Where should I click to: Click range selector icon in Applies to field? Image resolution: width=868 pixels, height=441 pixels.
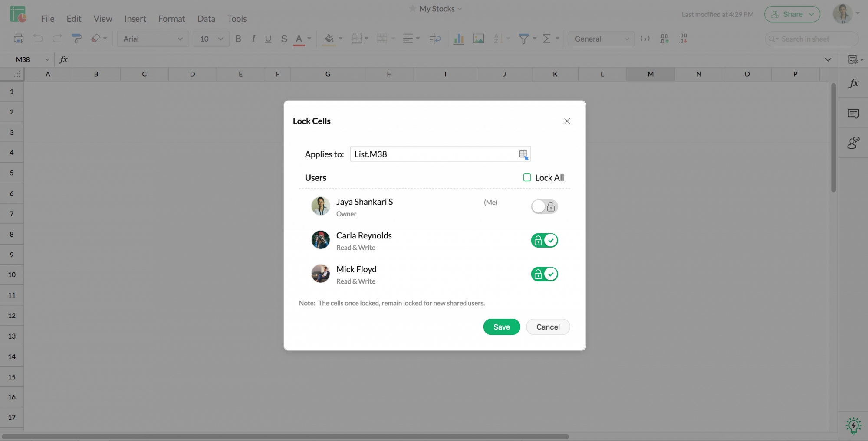(523, 154)
